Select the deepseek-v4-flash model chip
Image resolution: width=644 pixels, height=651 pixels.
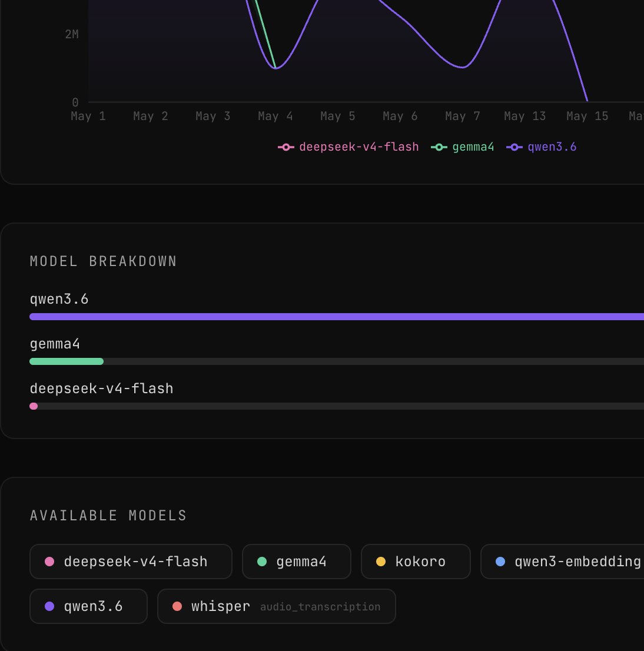click(x=131, y=562)
